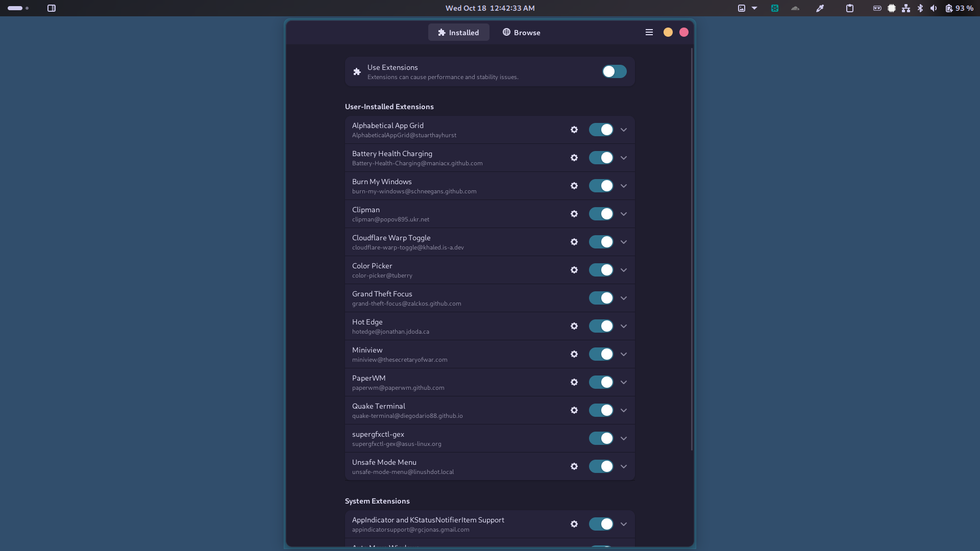This screenshot has height=551, width=980.
Task: Open Clipman extension preferences
Action: pyautogui.click(x=574, y=214)
